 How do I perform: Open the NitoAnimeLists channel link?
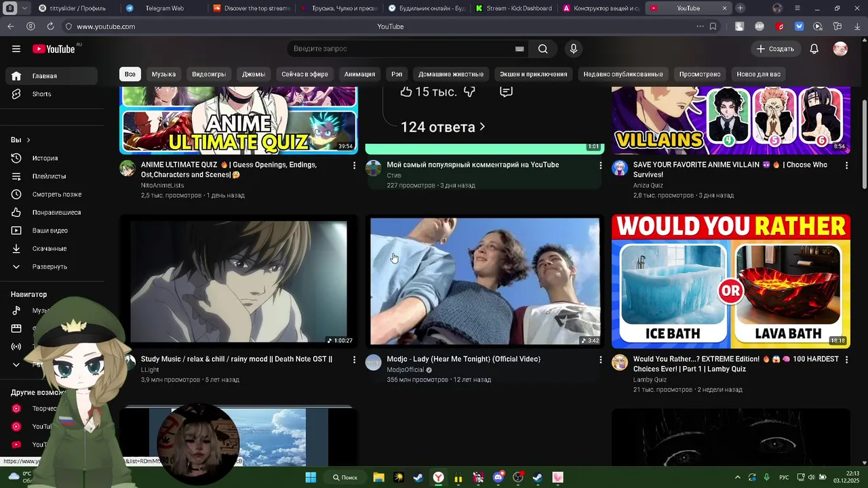(162, 185)
